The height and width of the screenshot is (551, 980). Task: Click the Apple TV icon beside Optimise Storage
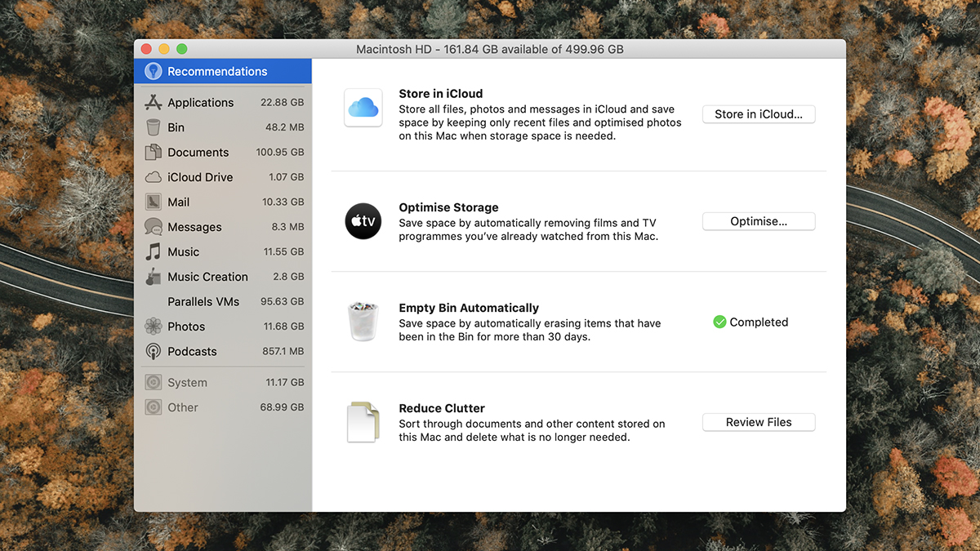(363, 220)
